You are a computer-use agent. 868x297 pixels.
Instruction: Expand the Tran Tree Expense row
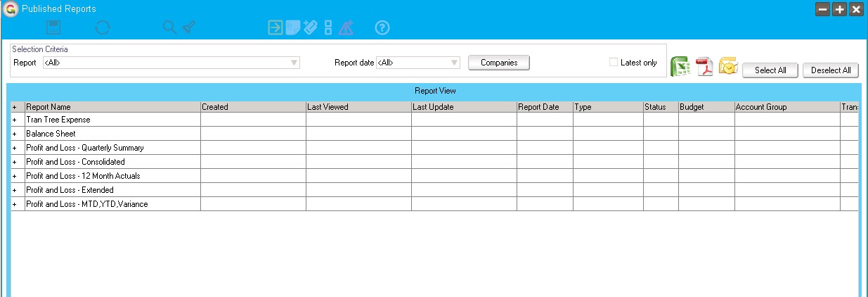[x=15, y=120]
